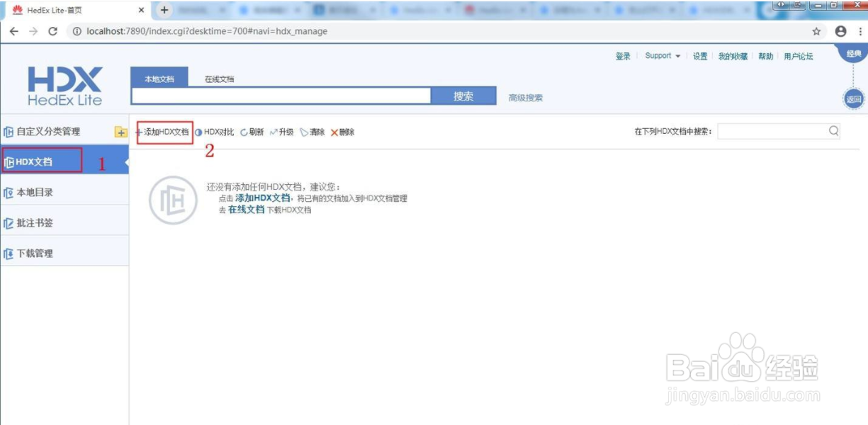The image size is (868, 425).
Task: Click browser back arrow
Action: coord(14,31)
